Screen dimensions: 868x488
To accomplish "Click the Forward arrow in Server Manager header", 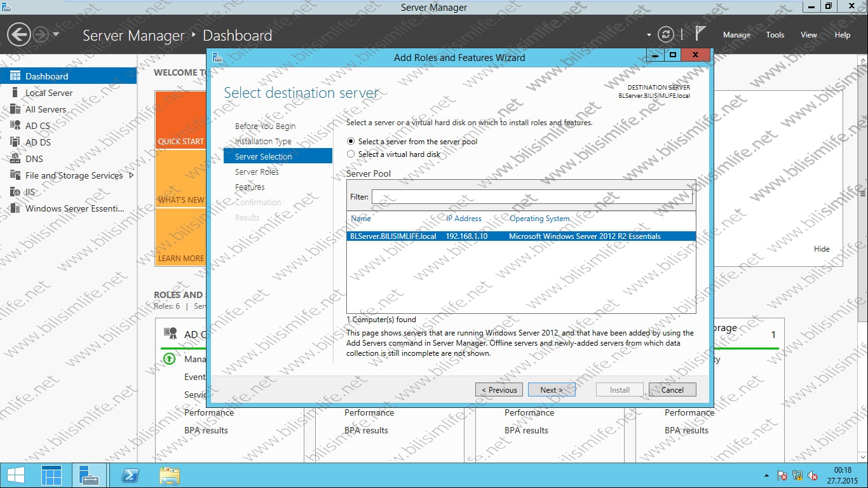I will [x=41, y=34].
